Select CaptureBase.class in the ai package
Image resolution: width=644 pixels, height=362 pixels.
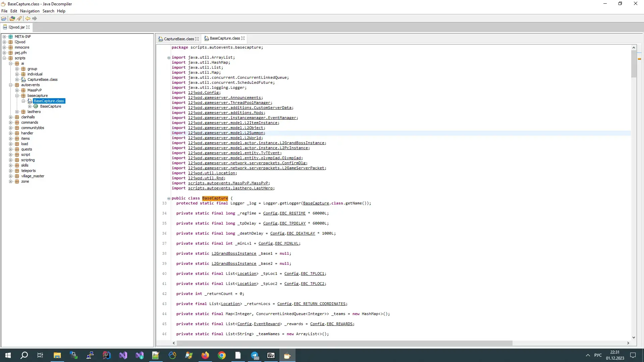click(x=43, y=79)
